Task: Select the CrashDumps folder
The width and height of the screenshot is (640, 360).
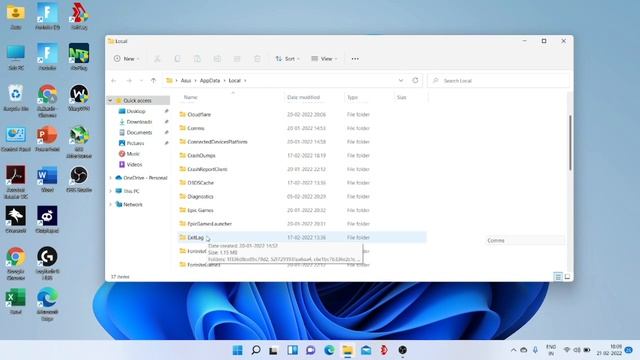Action: tap(302, 156)
